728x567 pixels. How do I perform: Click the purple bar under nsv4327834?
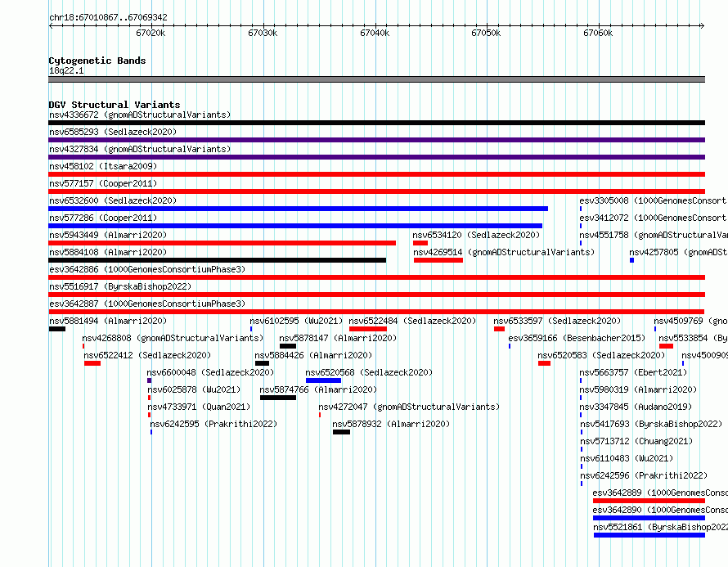[376, 157]
